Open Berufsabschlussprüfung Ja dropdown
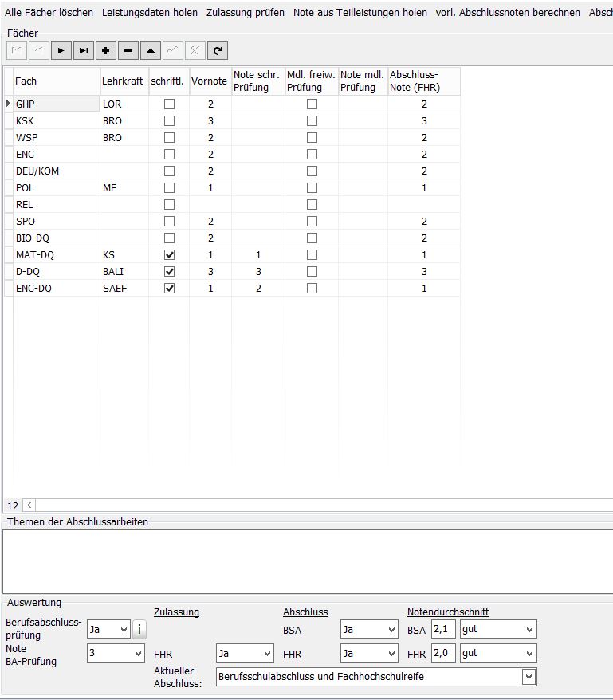Screen dimensions: 613x700 (108, 630)
